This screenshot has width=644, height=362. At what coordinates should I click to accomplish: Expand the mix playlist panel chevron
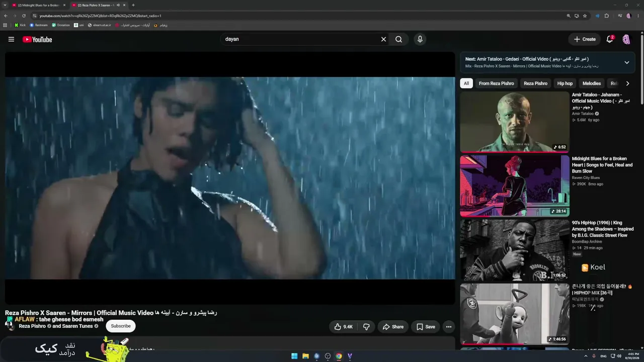[x=627, y=62]
